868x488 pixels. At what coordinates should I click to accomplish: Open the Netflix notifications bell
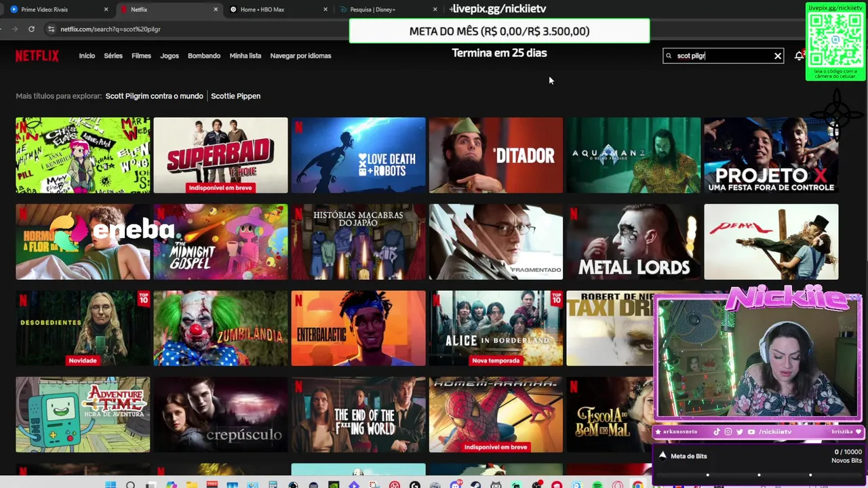(799, 56)
